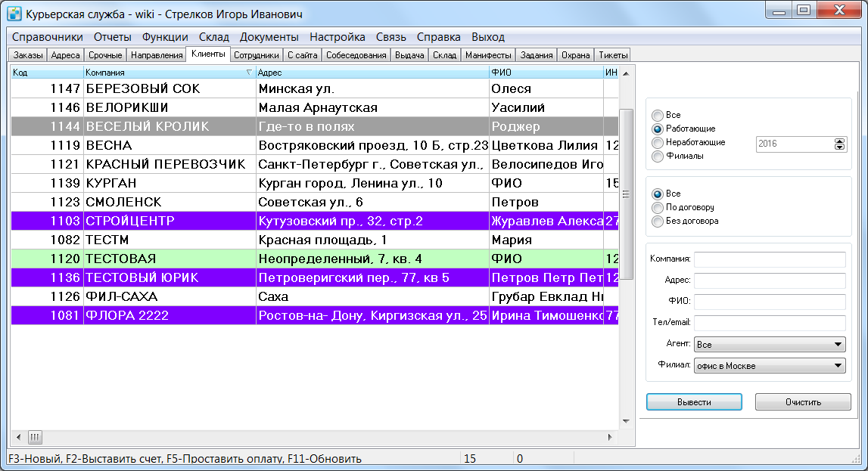Click the sort arrow in Компания column header
The height and width of the screenshot is (471, 868).
point(248,73)
